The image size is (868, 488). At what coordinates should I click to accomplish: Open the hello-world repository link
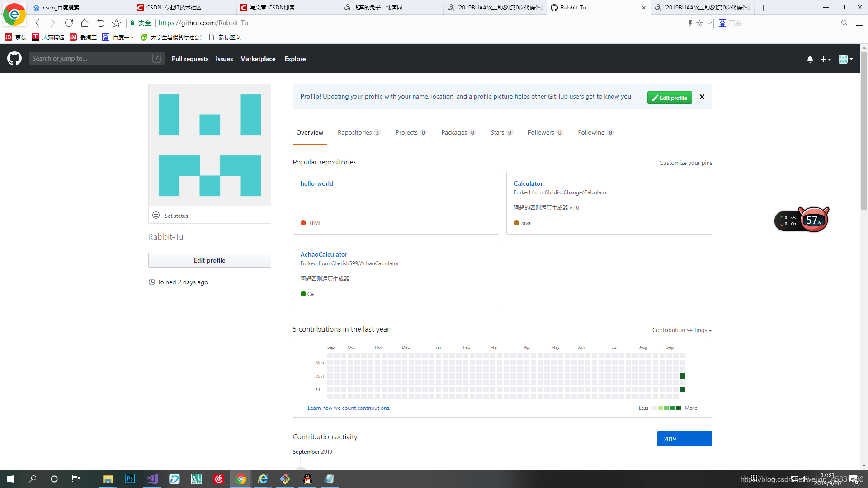(316, 183)
